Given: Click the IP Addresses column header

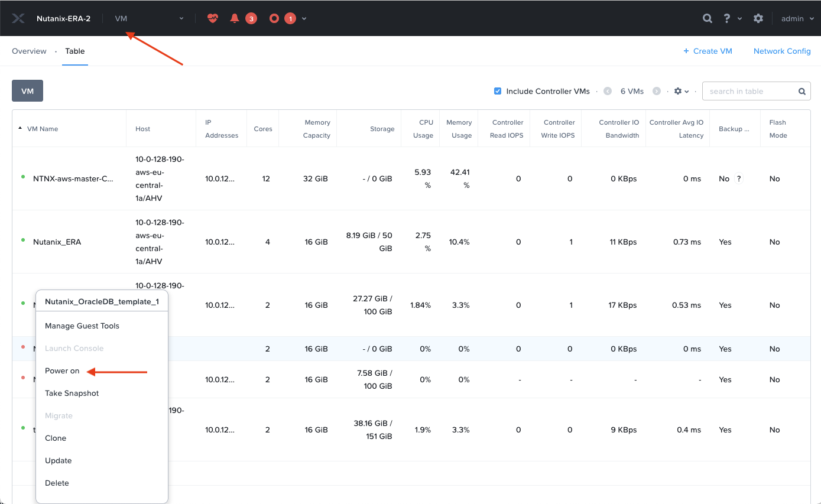Looking at the screenshot, I should (x=222, y=129).
